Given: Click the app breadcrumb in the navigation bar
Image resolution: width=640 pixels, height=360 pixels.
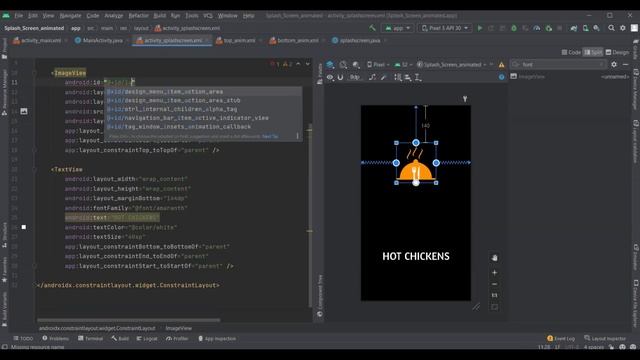Looking at the screenshot, I should click(x=76, y=28).
